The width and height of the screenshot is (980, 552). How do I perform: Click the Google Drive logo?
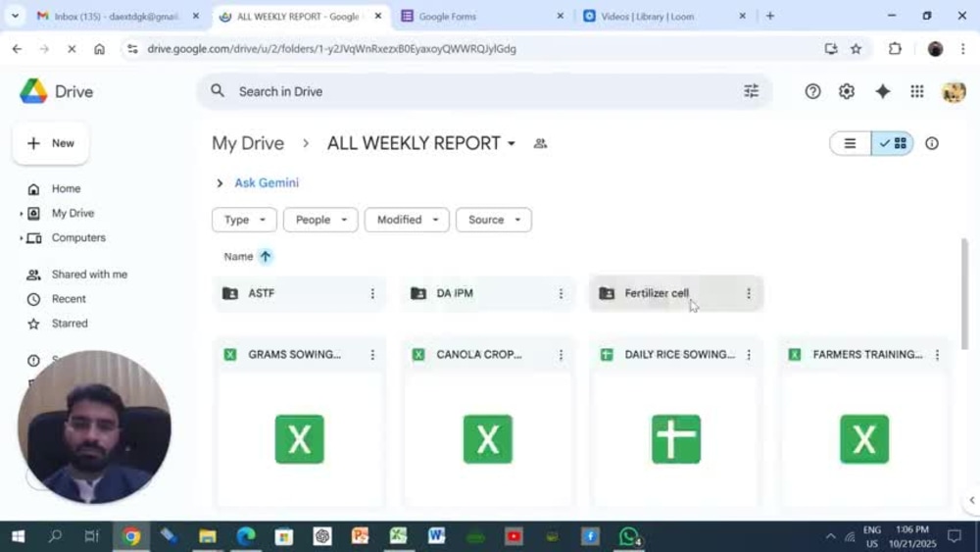(33, 91)
